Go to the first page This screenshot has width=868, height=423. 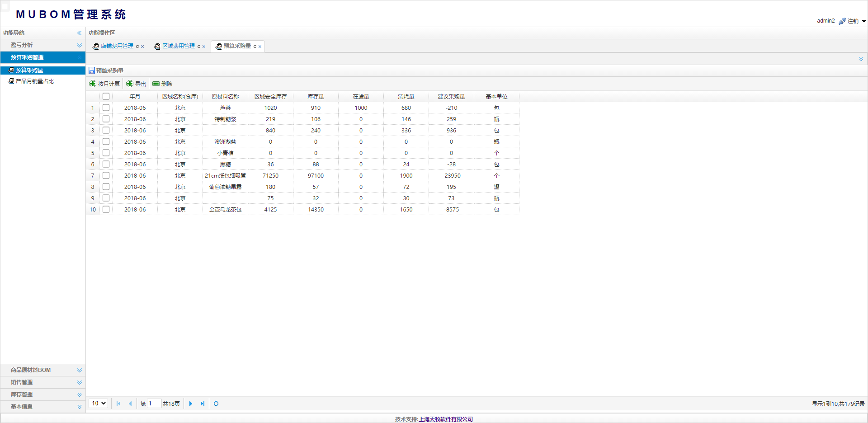pyautogui.click(x=118, y=404)
